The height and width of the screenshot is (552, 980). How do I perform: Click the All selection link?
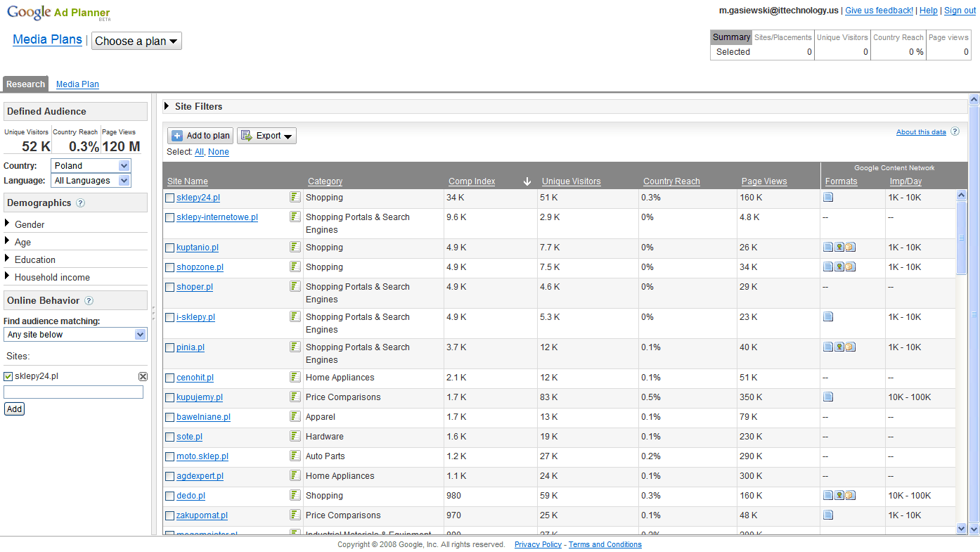[x=199, y=152]
